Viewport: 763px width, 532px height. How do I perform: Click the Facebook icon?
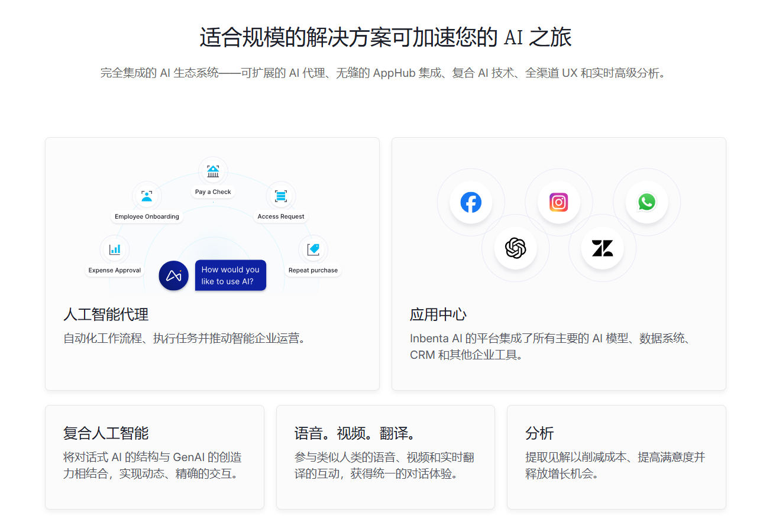point(471,203)
